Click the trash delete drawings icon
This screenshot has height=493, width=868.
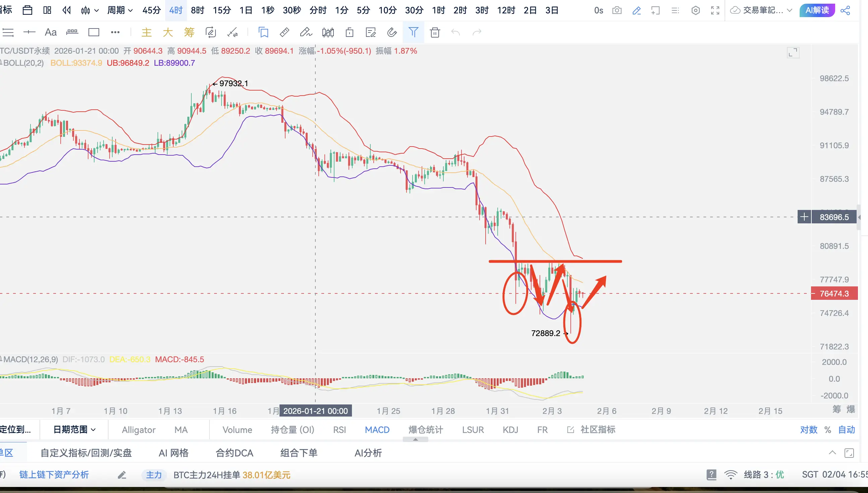[x=435, y=33]
